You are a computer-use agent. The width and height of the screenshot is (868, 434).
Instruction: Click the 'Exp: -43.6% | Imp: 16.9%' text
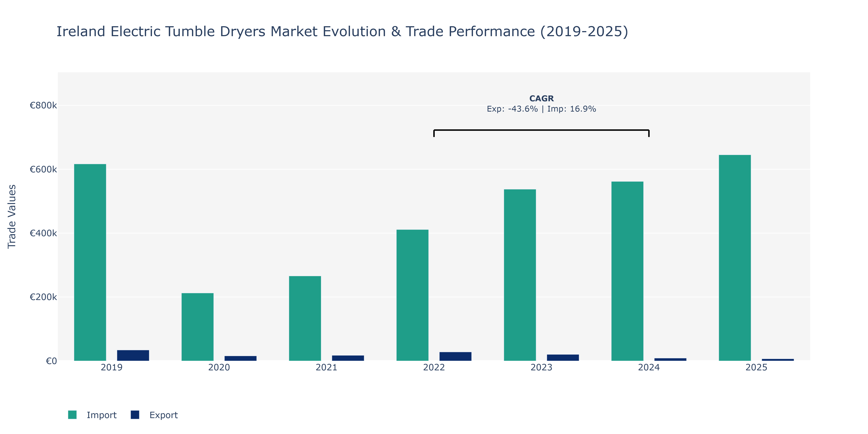[541, 109]
